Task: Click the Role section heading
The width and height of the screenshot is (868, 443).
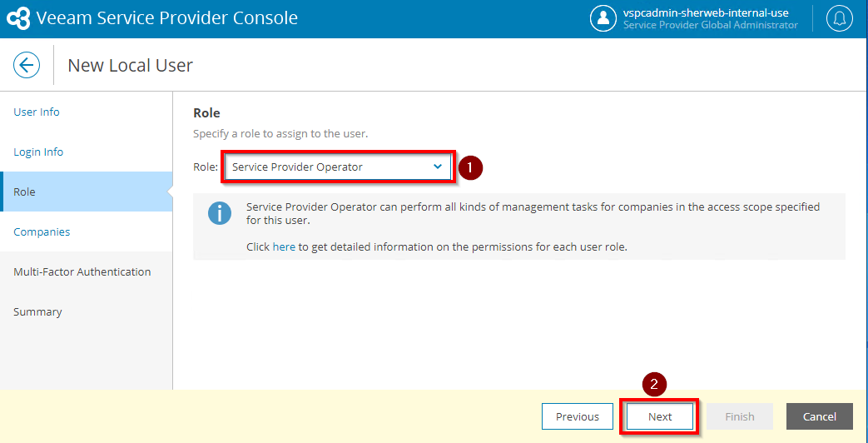Action: (206, 113)
